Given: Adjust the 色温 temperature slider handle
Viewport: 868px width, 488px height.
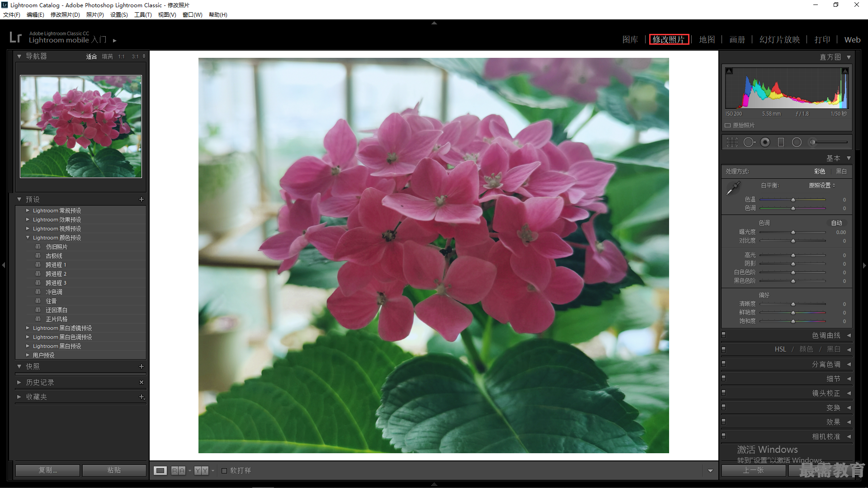Looking at the screenshot, I should 793,200.
